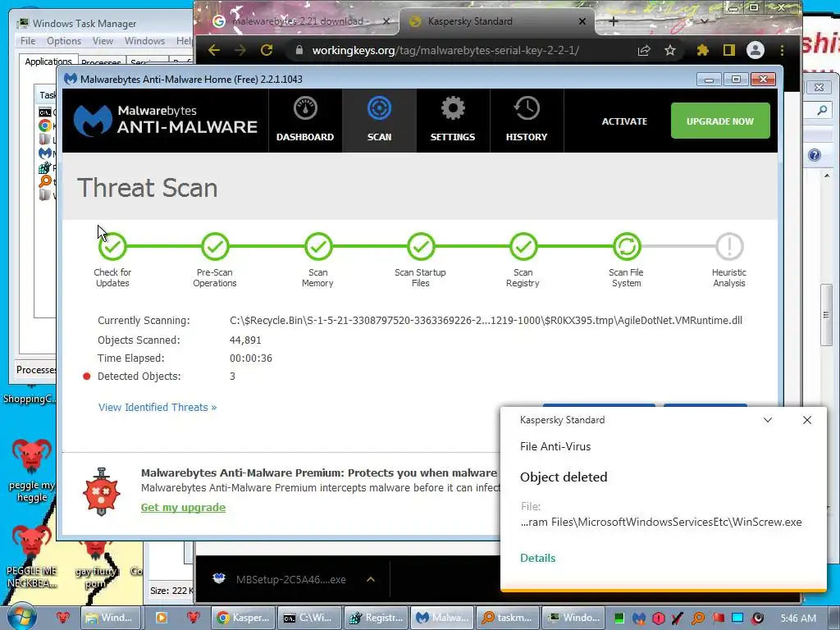840x630 pixels.
Task: Open PEGGLE ME NECKBEA desktop icon
Action: click(x=32, y=557)
